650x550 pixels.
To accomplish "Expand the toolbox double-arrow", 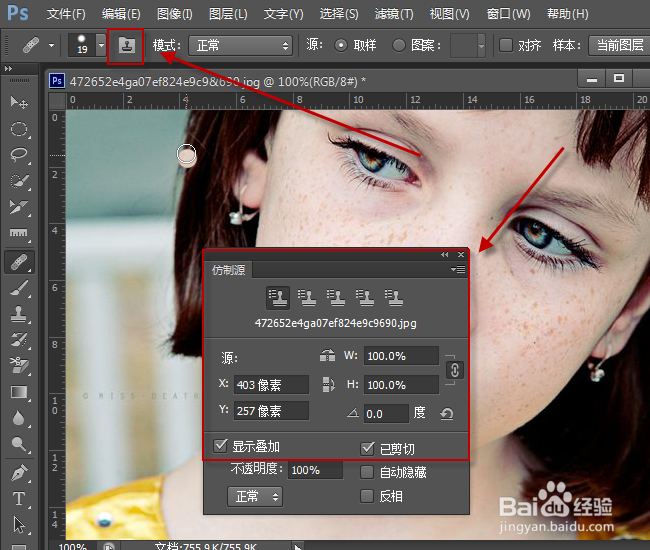I will coord(8,68).
